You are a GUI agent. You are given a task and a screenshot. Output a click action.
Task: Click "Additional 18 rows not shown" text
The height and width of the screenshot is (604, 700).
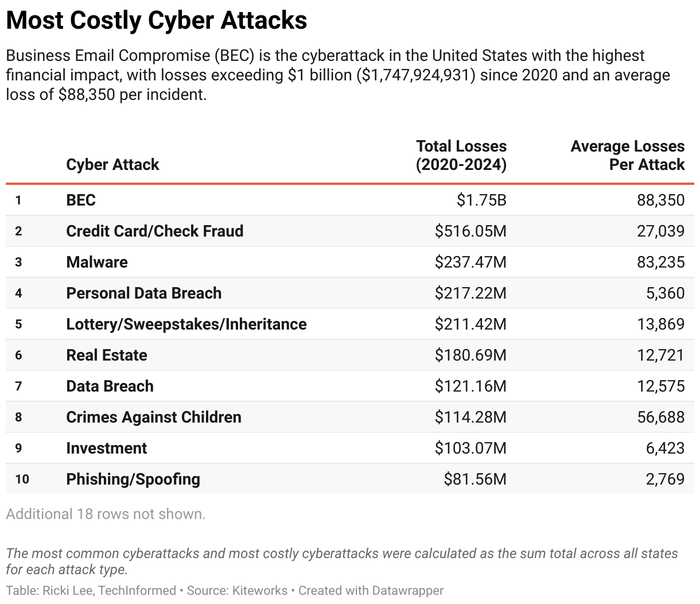[x=106, y=514]
